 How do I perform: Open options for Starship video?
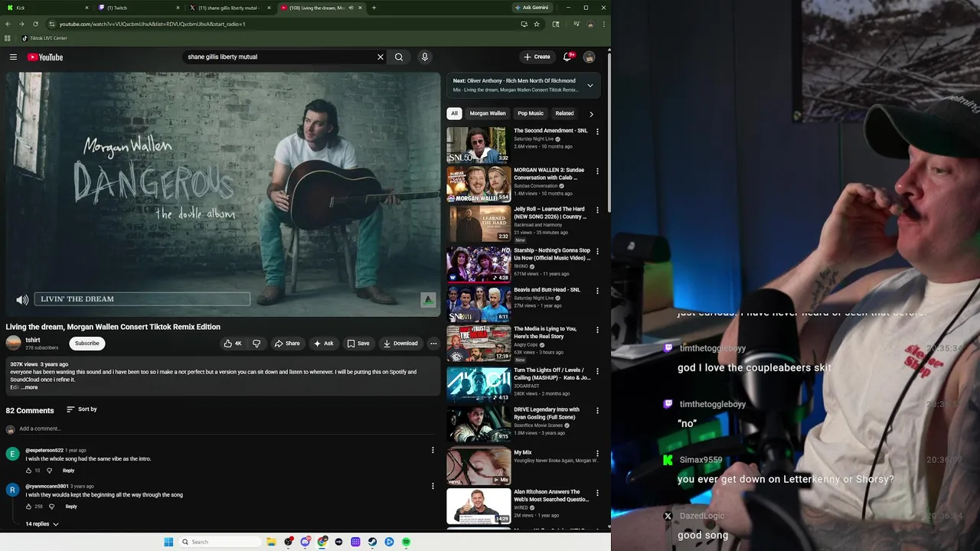coord(597,251)
